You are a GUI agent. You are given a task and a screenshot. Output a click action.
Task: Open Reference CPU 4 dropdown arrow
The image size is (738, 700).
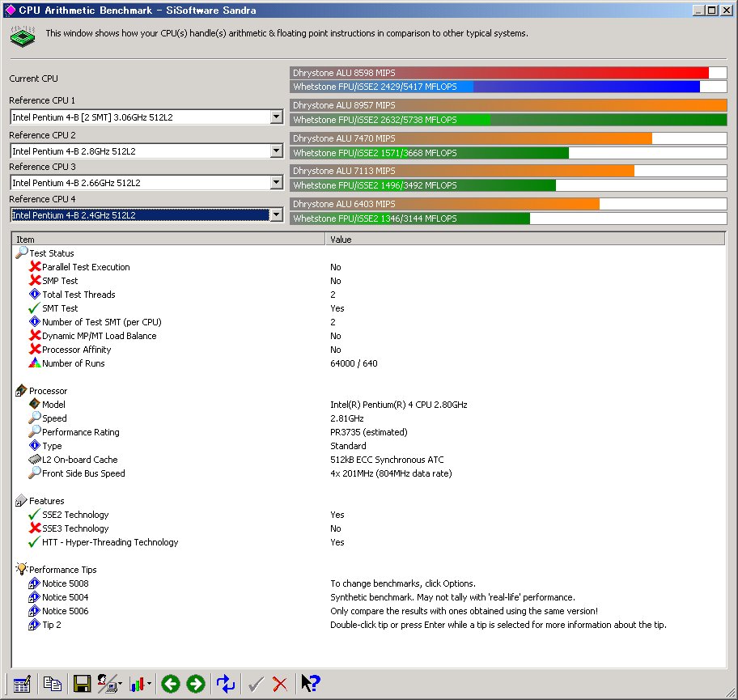(x=277, y=214)
